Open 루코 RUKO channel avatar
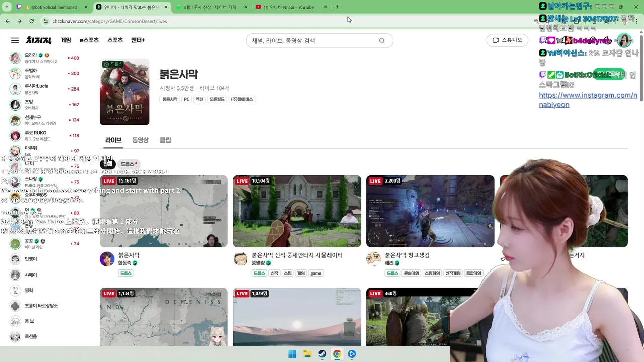644x362 pixels. (16, 136)
